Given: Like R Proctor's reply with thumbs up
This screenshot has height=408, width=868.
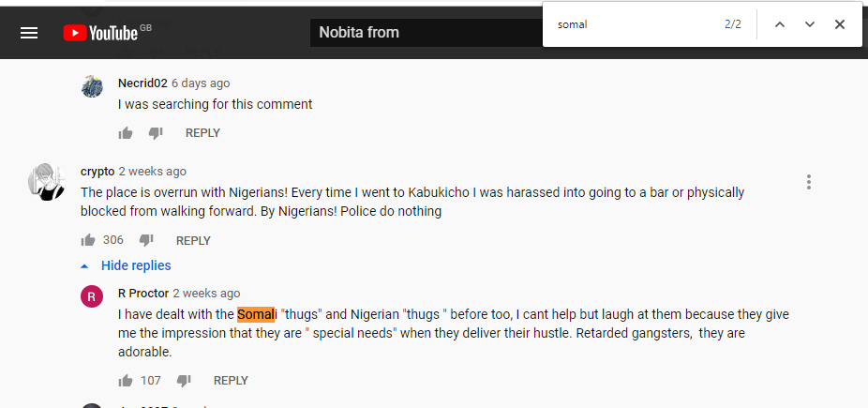Looking at the screenshot, I should [x=126, y=381].
